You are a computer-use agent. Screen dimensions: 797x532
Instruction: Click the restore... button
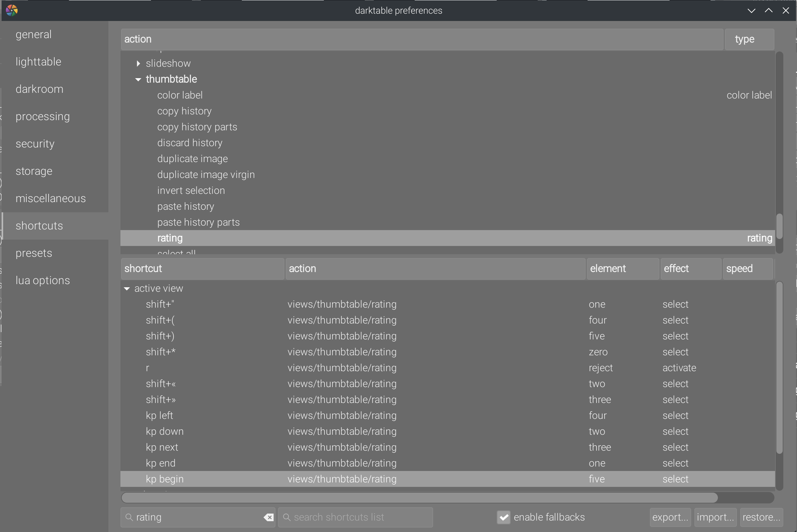tap(761, 517)
